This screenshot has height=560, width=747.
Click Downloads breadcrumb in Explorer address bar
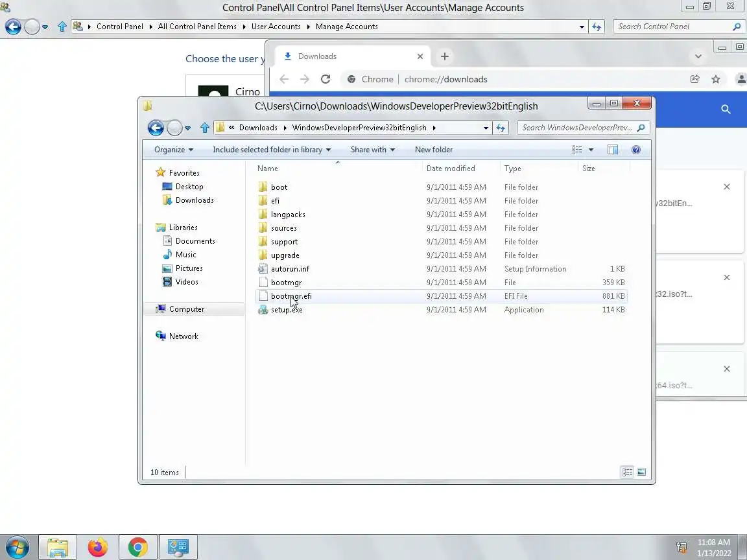coord(258,128)
